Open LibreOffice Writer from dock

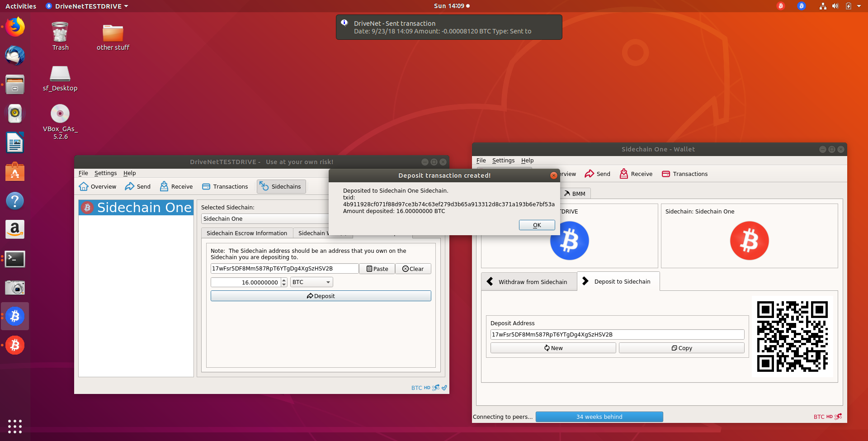(15, 143)
